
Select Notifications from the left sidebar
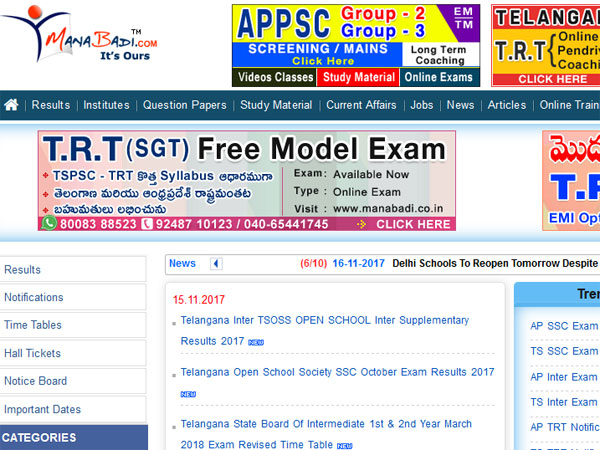coord(34,297)
